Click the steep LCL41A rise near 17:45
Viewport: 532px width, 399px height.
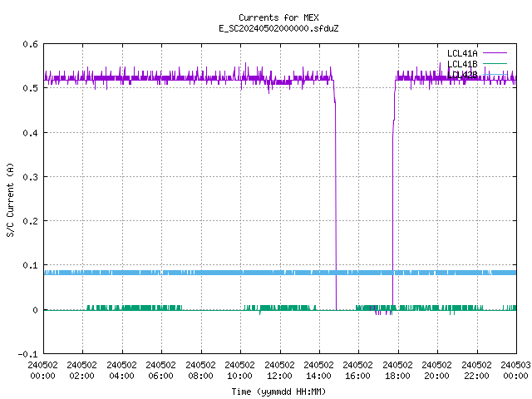[x=393, y=204]
